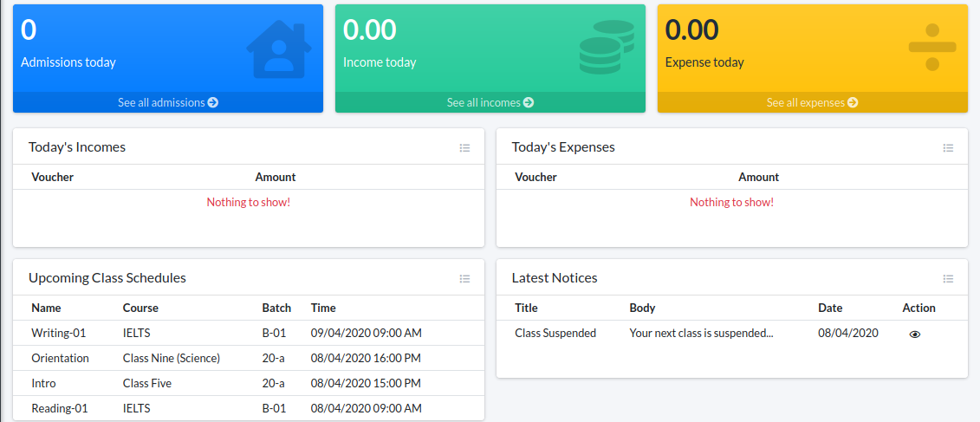Click the Class Five course cell
Image resolution: width=980 pixels, height=422 pixels.
[147, 383]
